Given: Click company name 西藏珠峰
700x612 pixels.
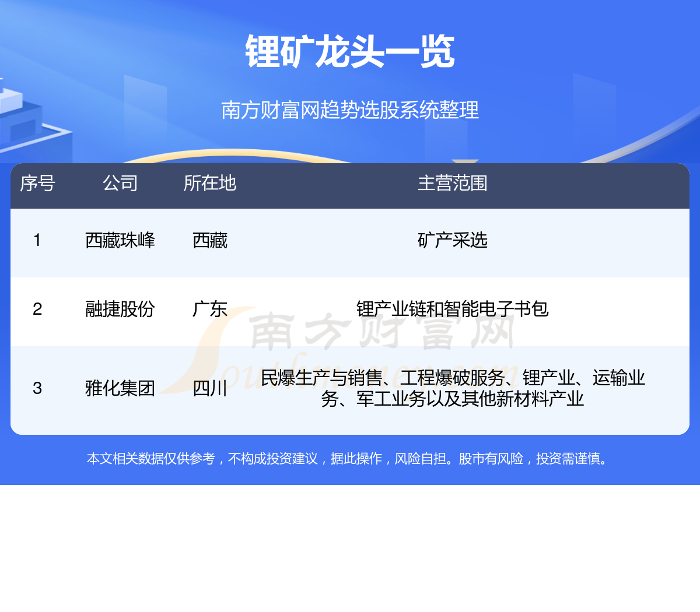Looking at the screenshot, I should 120,240.
